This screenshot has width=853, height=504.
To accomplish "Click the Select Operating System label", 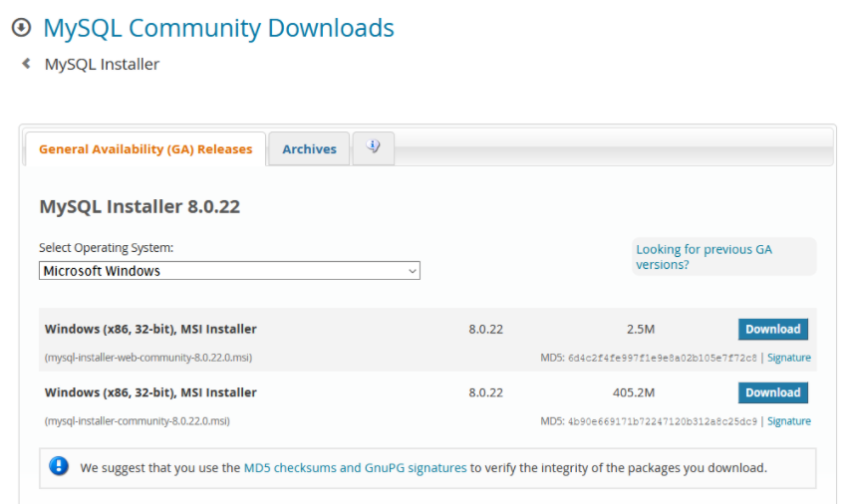I will [x=106, y=248].
